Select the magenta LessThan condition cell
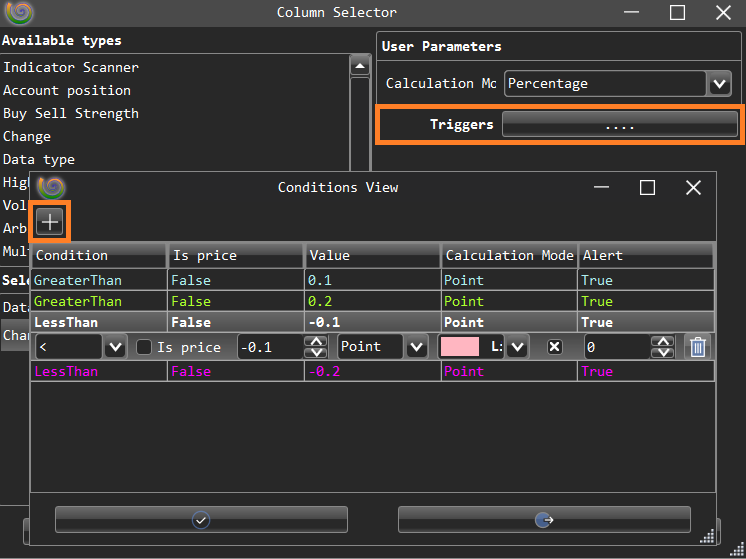The width and height of the screenshot is (746, 559). (99, 371)
